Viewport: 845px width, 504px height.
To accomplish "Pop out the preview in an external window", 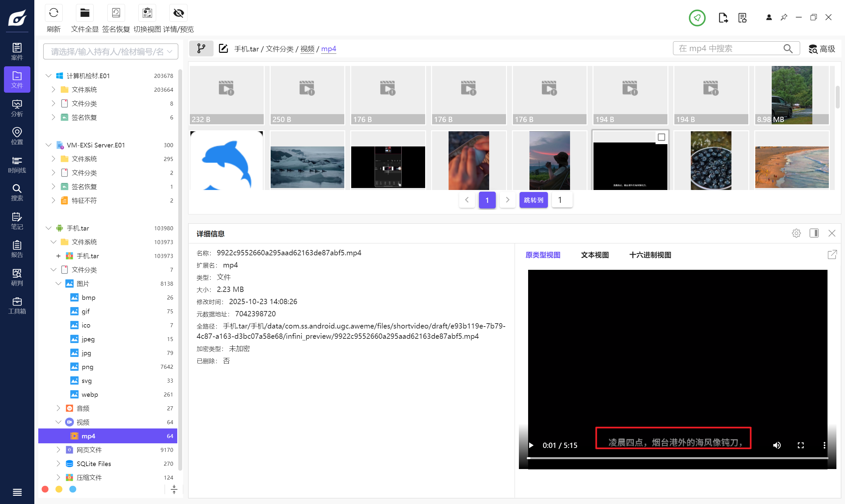I will pyautogui.click(x=832, y=254).
